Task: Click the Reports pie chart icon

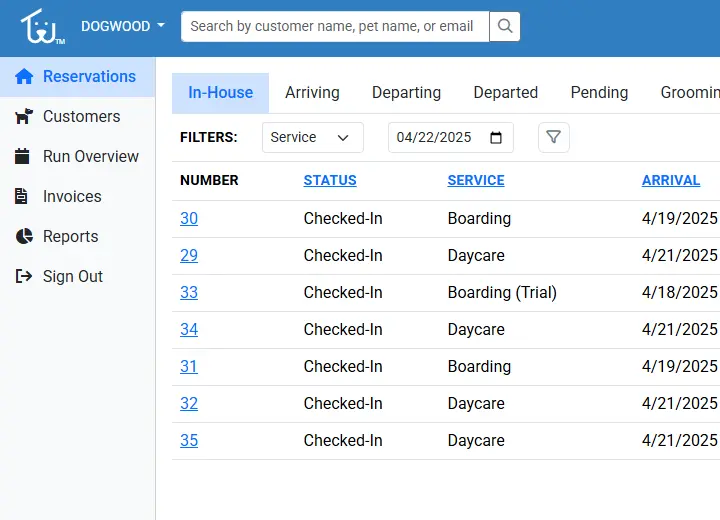Action: pyautogui.click(x=24, y=237)
